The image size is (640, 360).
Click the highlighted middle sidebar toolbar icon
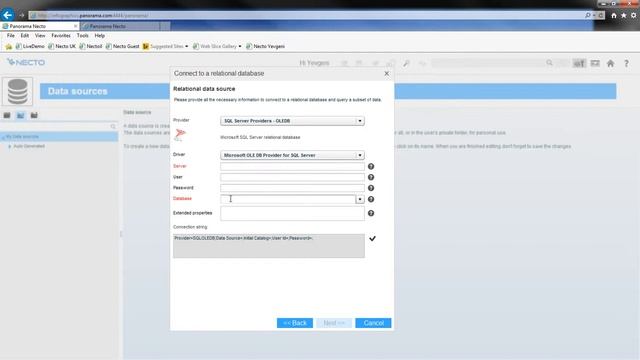point(20,116)
